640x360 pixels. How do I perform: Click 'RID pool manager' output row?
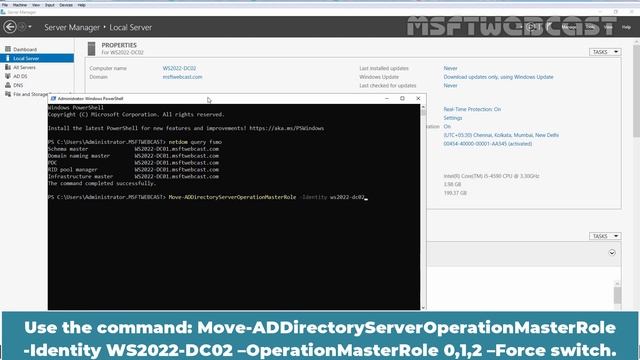pos(133,169)
